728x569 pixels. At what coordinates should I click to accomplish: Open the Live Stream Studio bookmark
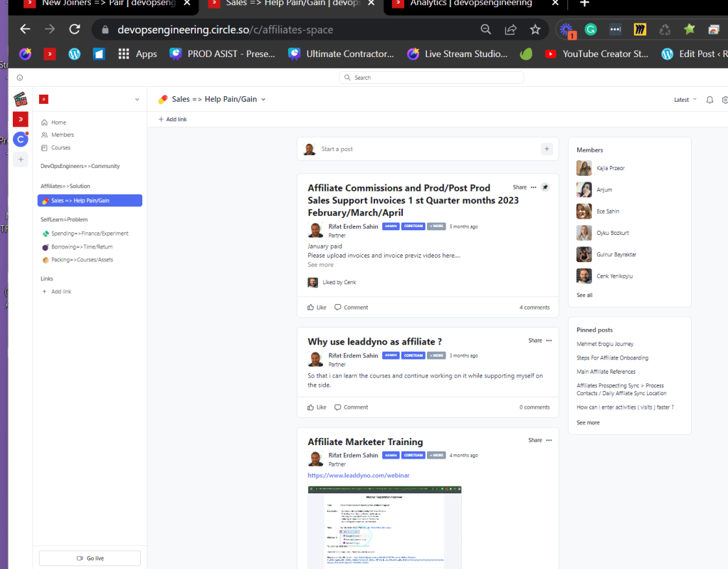tap(458, 54)
